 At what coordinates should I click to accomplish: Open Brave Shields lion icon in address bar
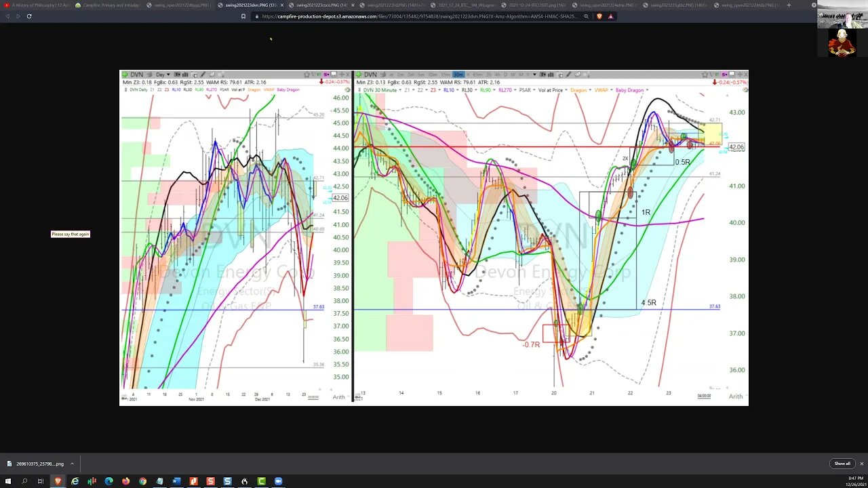point(599,16)
